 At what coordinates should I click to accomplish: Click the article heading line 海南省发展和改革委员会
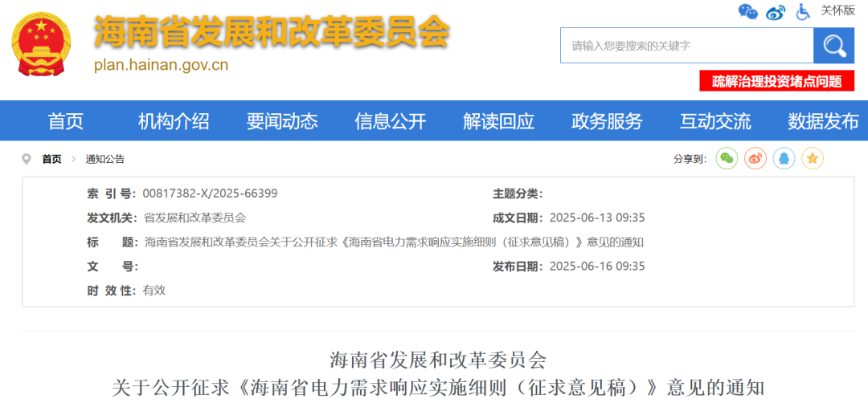coord(438,360)
